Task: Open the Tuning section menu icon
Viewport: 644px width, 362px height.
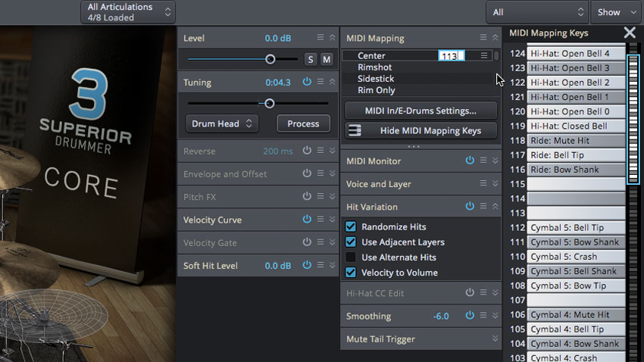Action: tap(320, 82)
